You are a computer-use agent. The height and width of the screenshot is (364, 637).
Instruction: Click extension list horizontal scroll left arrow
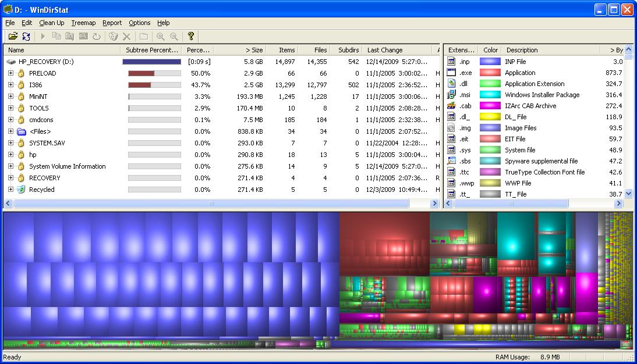(x=448, y=204)
